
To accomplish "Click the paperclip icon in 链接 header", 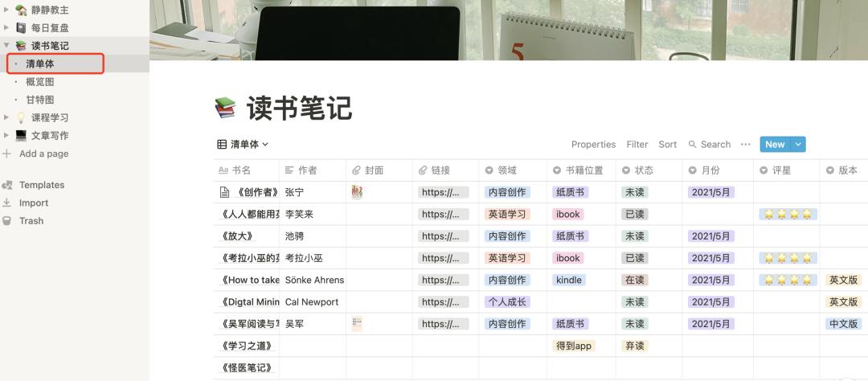I will [x=423, y=170].
